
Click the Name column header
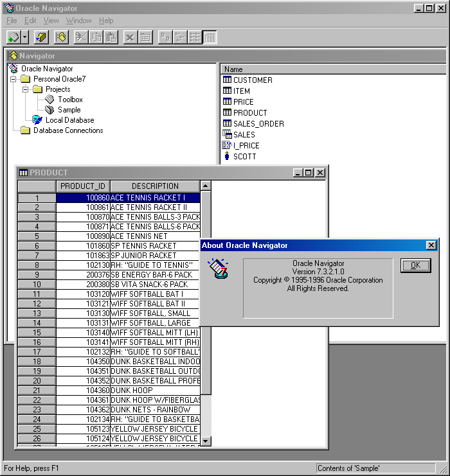(333, 69)
